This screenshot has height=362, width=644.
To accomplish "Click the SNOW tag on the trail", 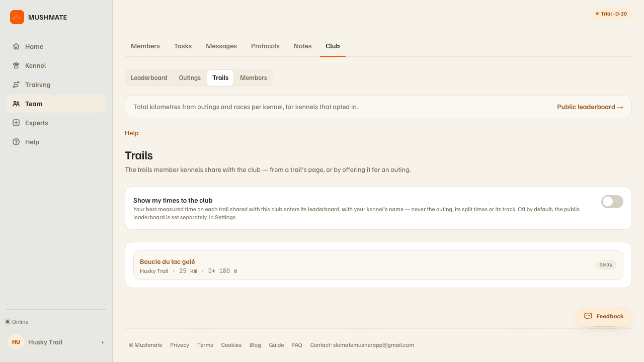I will [606, 265].
